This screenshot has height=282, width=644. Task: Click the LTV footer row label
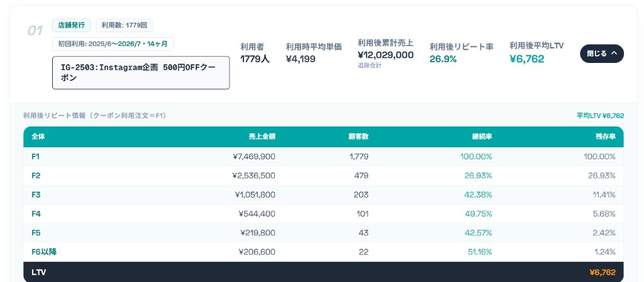[38, 272]
